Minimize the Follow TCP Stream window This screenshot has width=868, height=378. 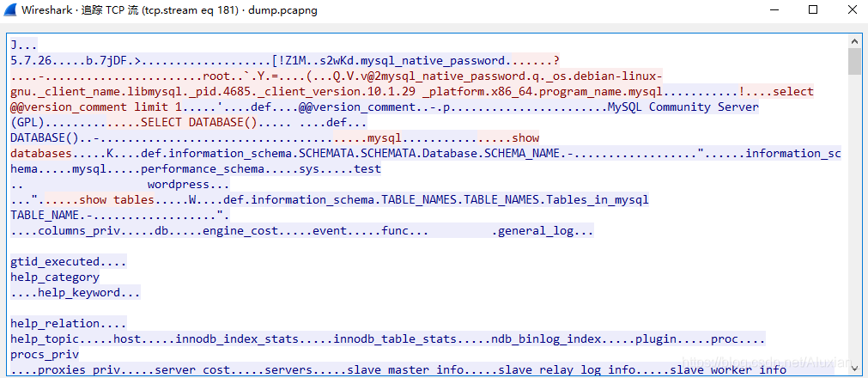coord(774,10)
